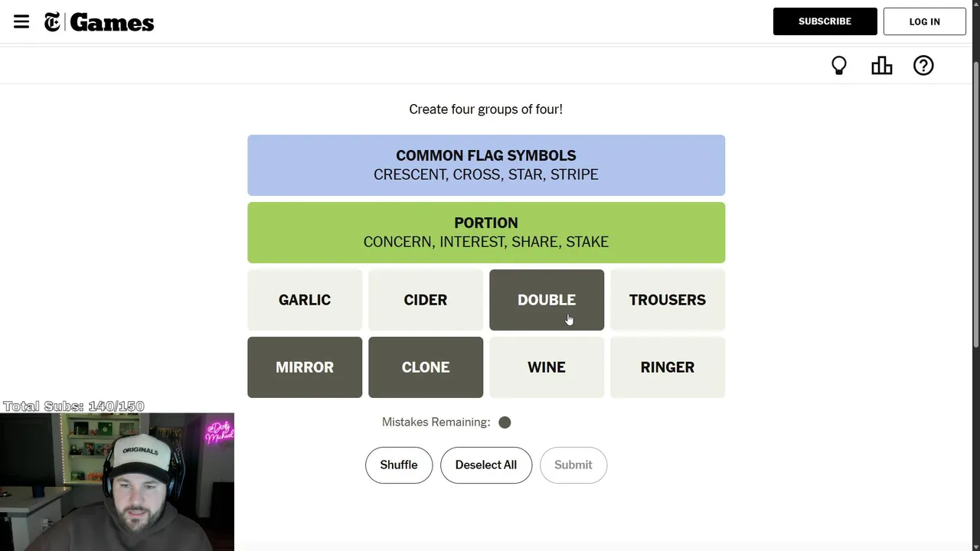Shuffle the remaining word tiles

click(399, 465)
